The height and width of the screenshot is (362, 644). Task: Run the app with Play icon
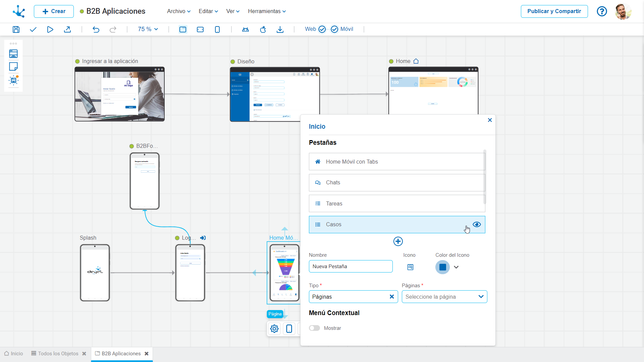point(50,29)
